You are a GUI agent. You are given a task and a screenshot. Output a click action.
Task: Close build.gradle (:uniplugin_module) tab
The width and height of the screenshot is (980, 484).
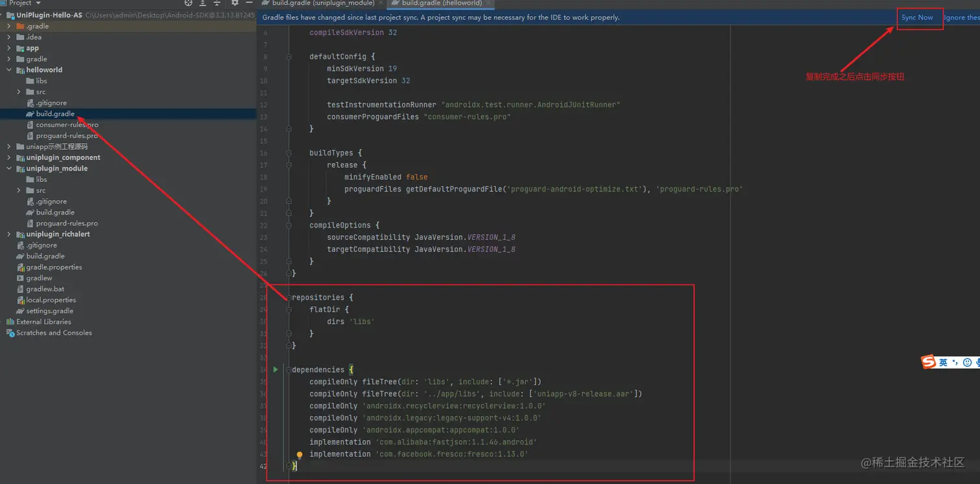[381, 3]
